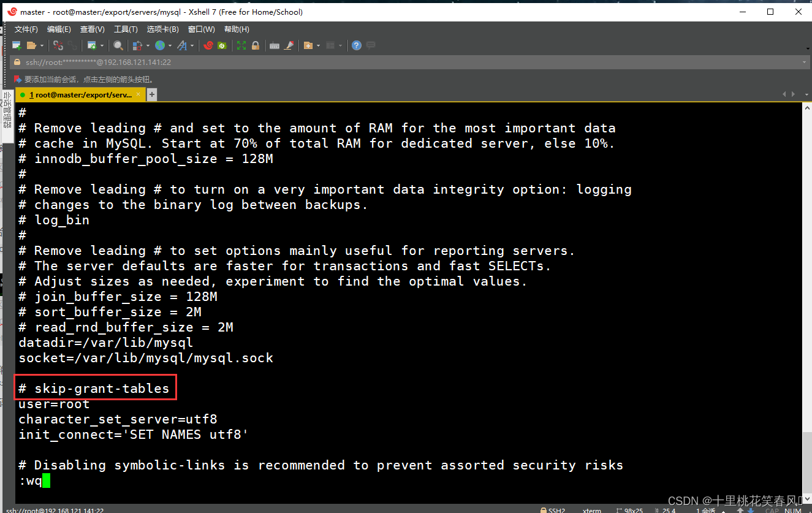Expand the file transfer icon dropdown arrow
Viewport: 812px width, 513px height.
[x=148, y=45]
